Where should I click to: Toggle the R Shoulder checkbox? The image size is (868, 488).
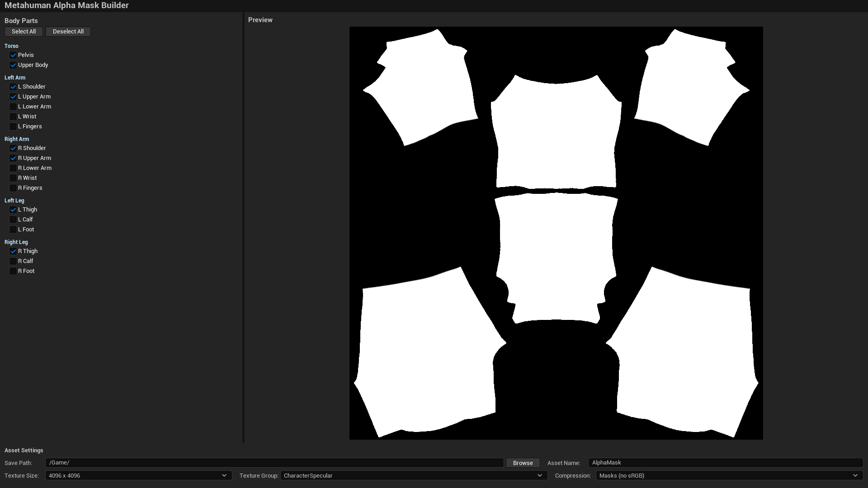coord(13,148)
